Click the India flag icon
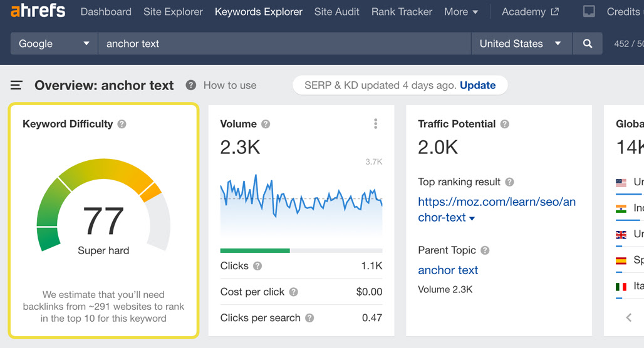644x348 pixels. tap(621, 208)
